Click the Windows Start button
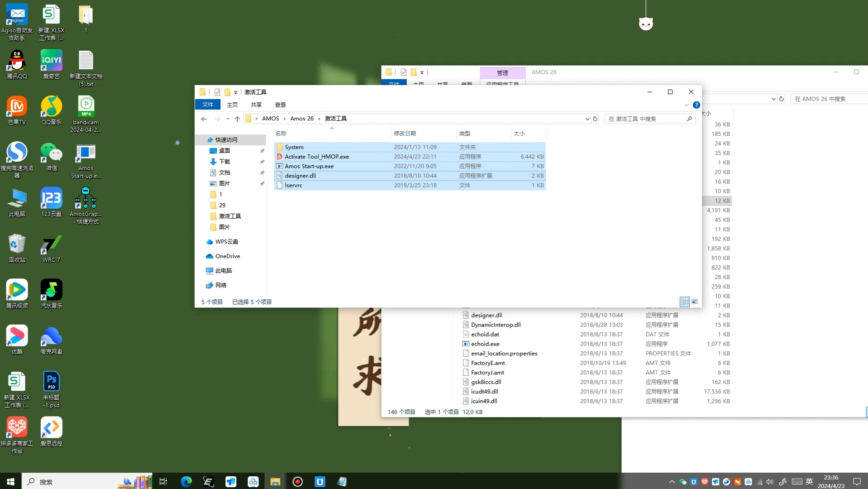Image resolution: width=868 pixels, height=489 pixels. point(10,481)
